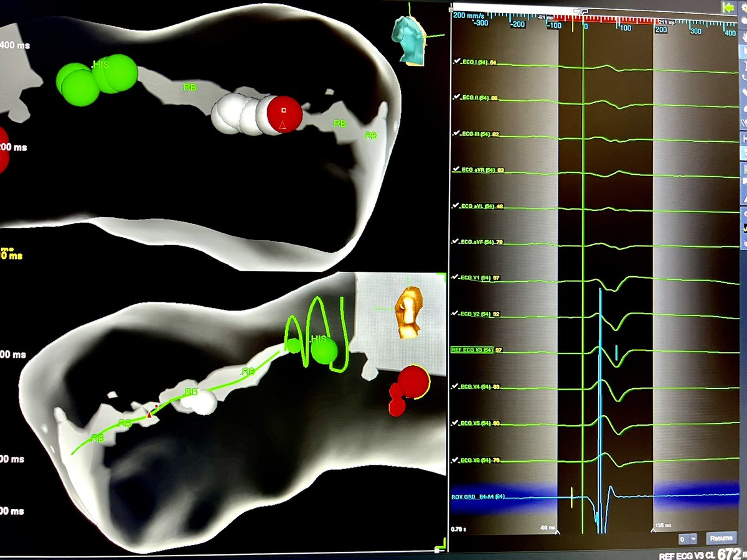Select the red sphere cluster in lower map
This screenshot has width=747, height=560.
pos(408,390)
